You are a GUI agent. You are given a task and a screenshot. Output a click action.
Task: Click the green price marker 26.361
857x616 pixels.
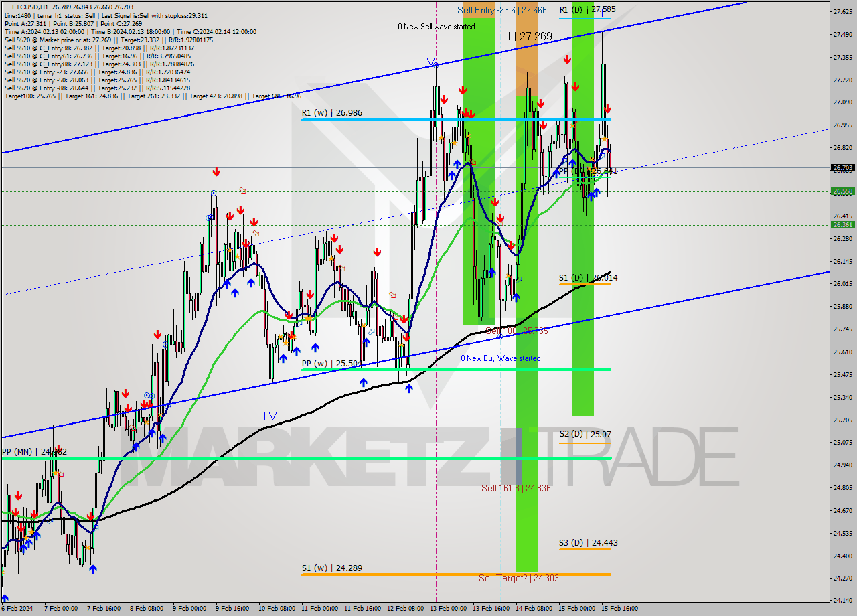click(843, 224)
